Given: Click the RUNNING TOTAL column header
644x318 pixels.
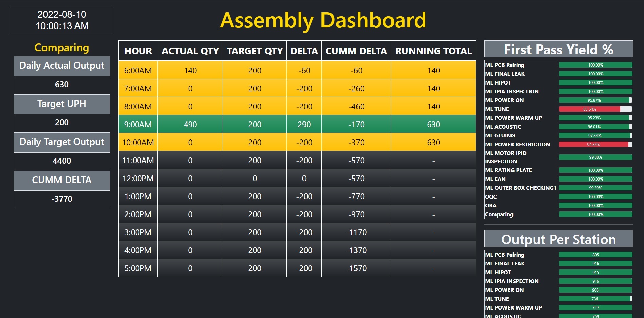Looking at the screenshot, I should pyautogui.click(x=433, y=51).
